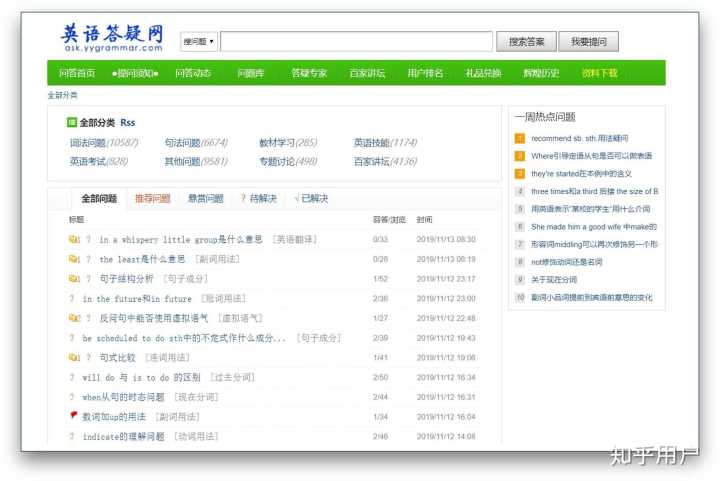
Task: Click the coin icon next to 'the least' question
Action: [x=74, y=259]
